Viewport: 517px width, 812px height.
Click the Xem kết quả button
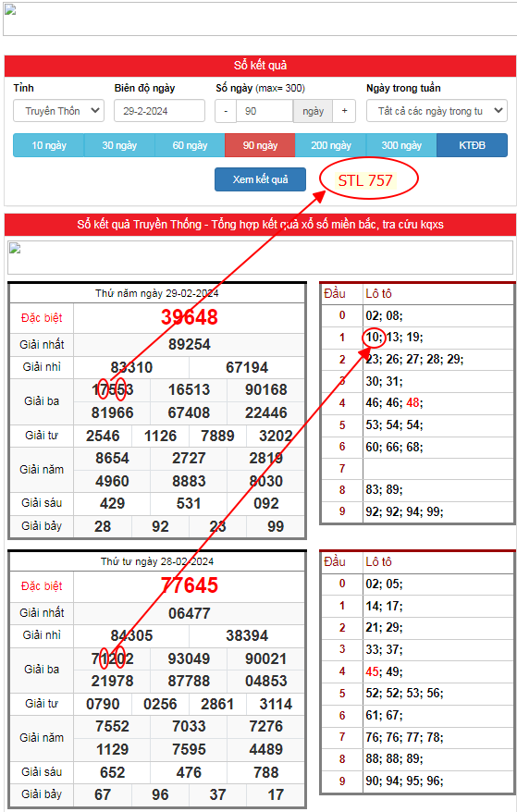[260, 179]
